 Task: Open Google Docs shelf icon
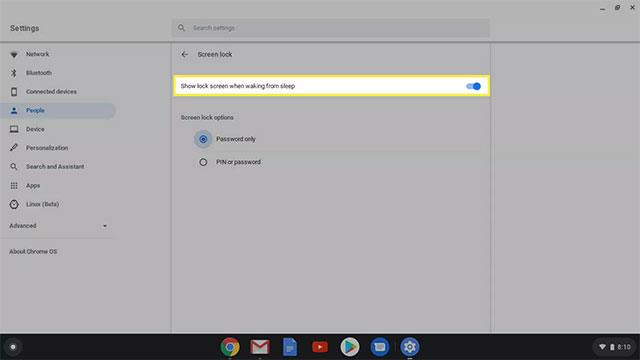point(290,347)
